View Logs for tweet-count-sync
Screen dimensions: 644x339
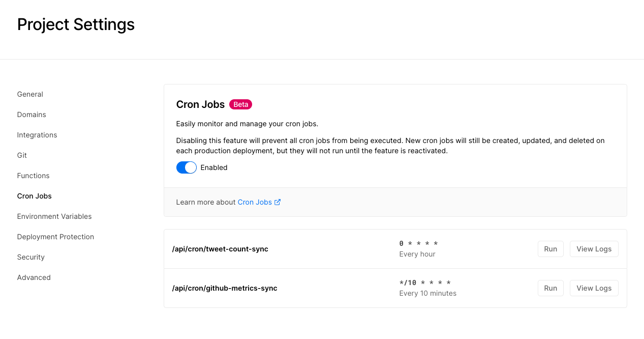pos(594,249)
